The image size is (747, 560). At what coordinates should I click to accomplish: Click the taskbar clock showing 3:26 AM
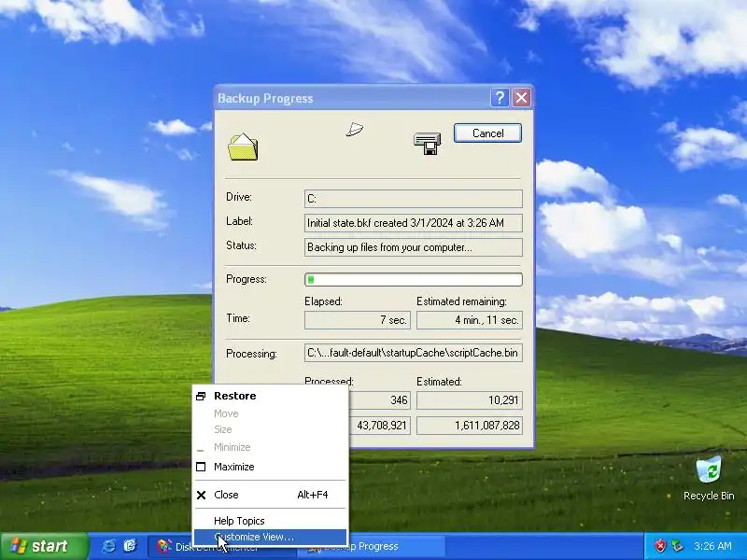coord(712,546)
